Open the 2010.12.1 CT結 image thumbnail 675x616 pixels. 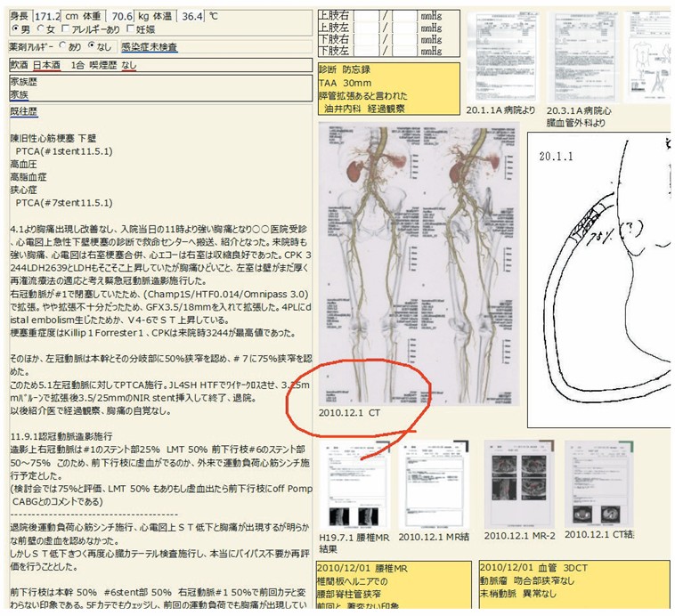(598, 484)
